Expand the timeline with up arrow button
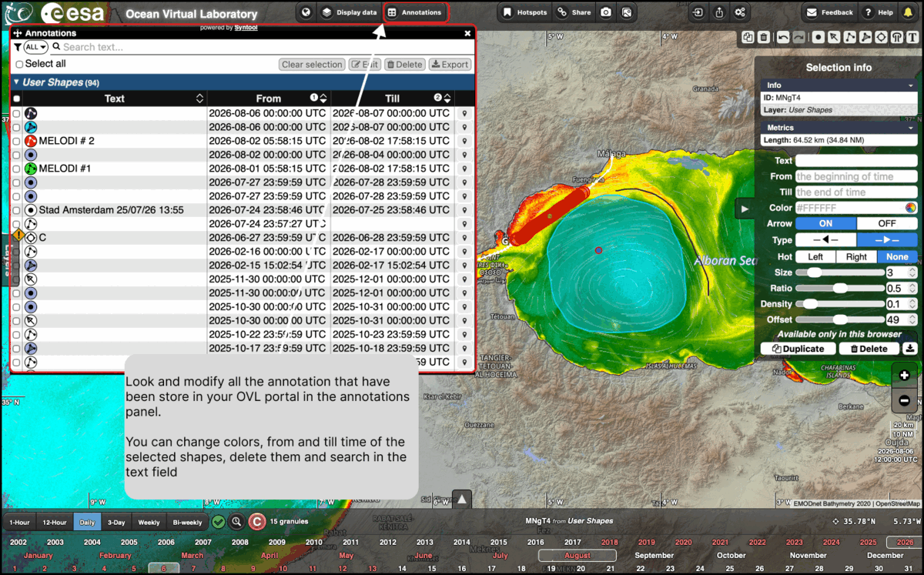 [462, 500]
